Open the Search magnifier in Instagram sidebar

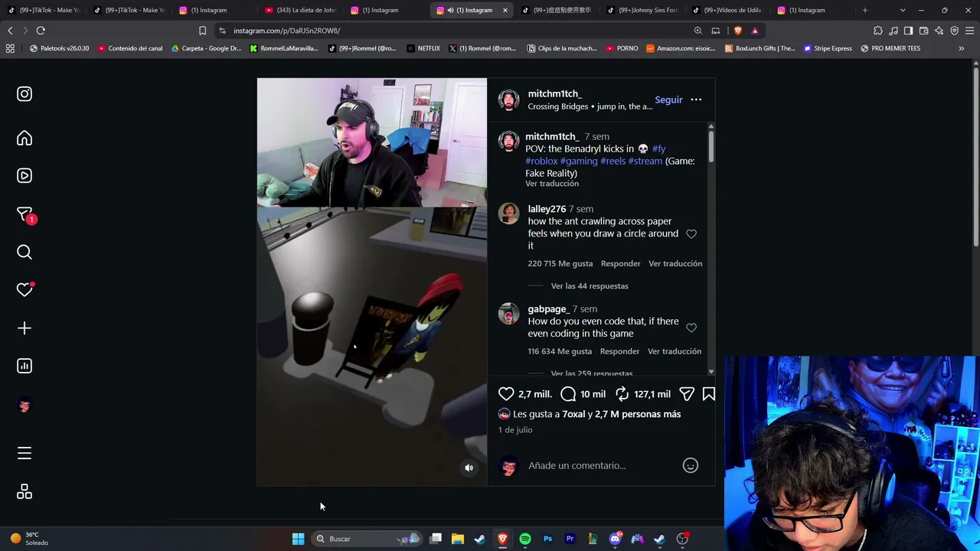[24, 252]
